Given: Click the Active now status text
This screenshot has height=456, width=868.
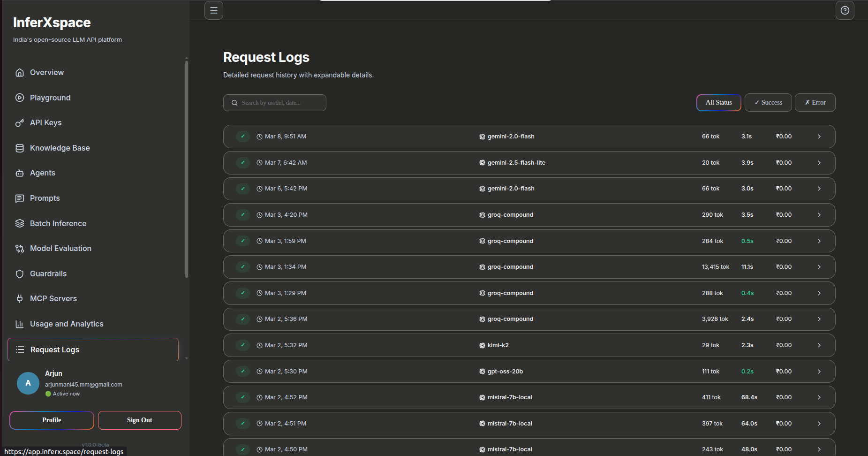Looking at the screenshot, I should point(66,394).
